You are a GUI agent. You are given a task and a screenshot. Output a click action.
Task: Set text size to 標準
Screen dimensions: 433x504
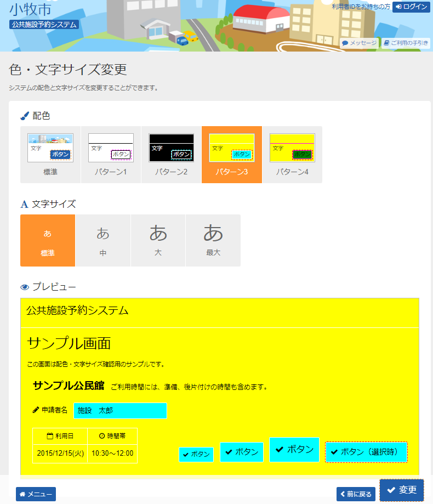[48, 240]
